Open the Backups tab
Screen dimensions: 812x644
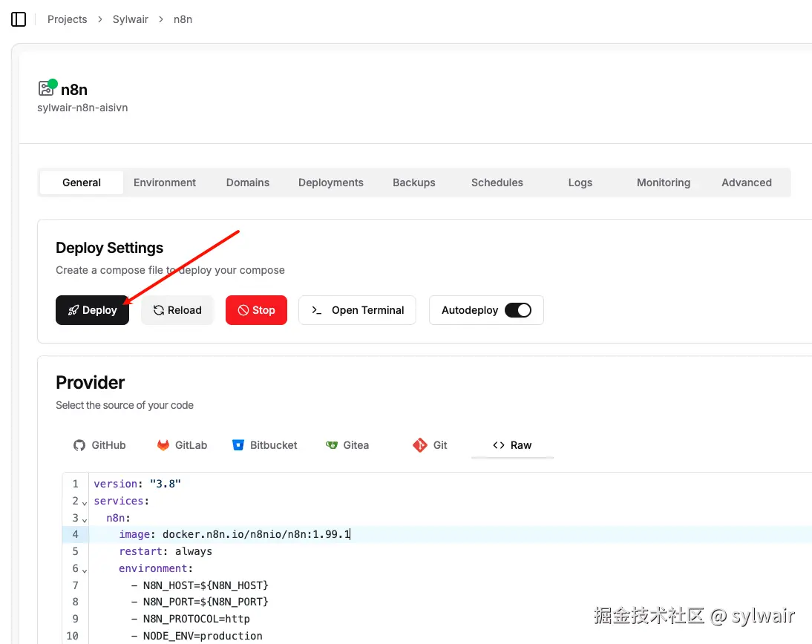pyautogui.click(x=413, y=183)
